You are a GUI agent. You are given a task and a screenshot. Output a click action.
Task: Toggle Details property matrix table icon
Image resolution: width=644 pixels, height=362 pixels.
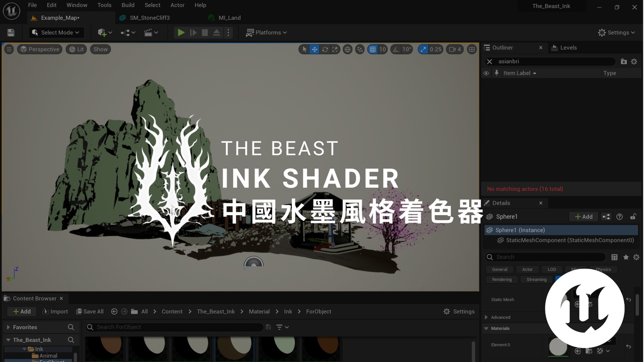[614, 257]
